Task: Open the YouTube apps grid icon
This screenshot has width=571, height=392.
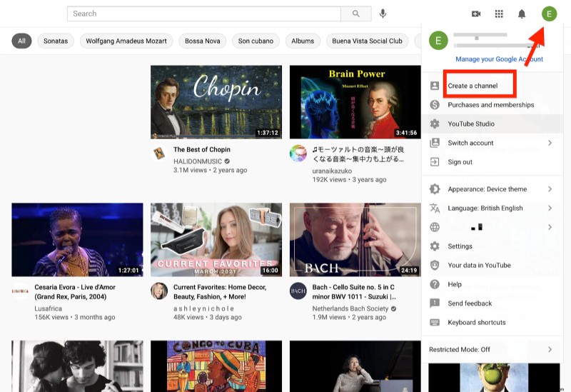Action: click(499, 14)
